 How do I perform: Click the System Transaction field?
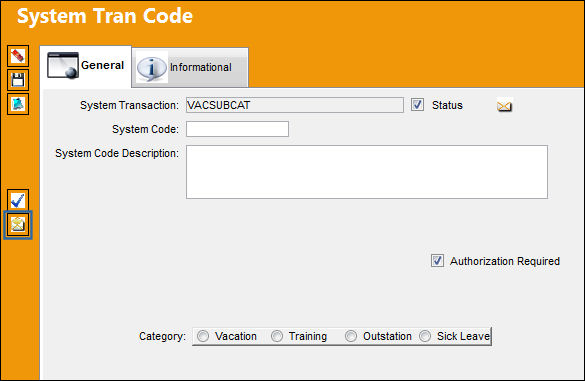tap(295, 105)
